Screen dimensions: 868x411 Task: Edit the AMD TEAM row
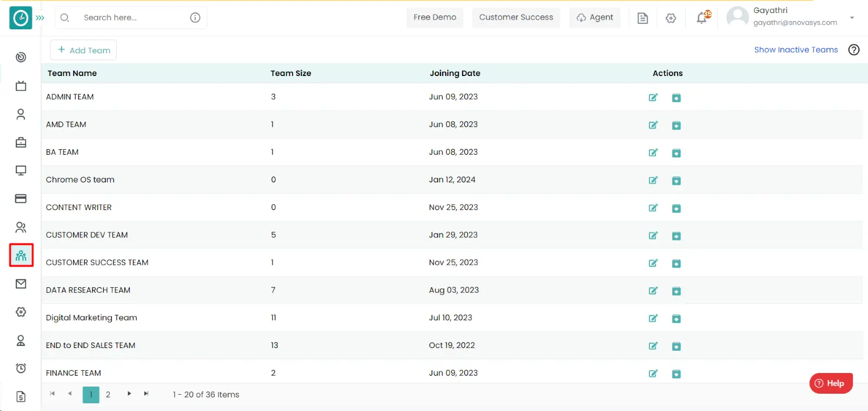coord(653,125)
